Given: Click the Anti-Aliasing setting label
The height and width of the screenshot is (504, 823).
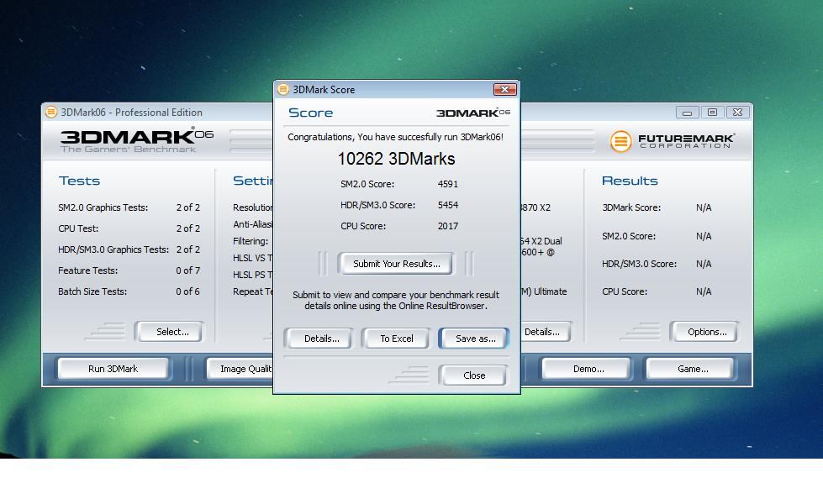Looking at the screenshot, I should pyautogui.click(x=252, y=224).
